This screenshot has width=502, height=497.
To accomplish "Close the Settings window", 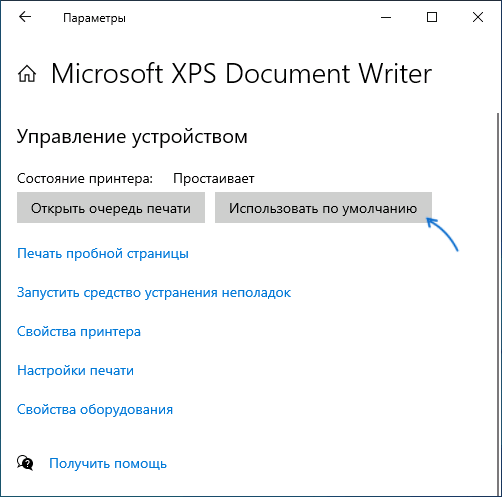I will coord(478,17).
